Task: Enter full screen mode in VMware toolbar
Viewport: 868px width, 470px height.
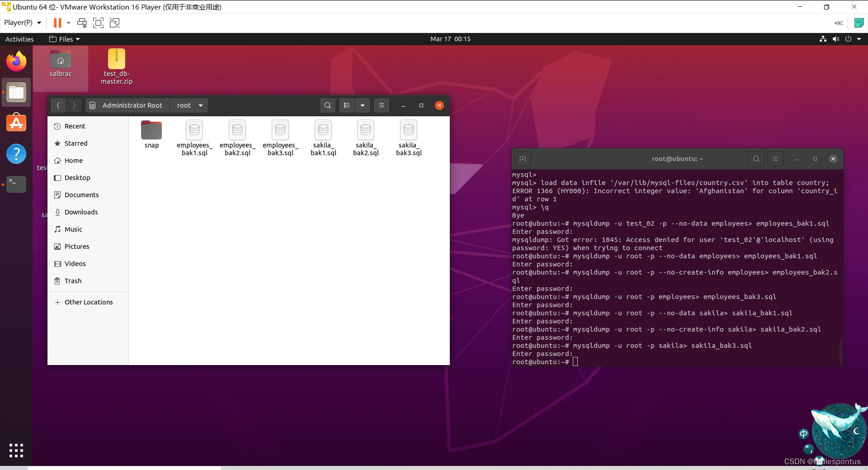Action: pos(98,23)
